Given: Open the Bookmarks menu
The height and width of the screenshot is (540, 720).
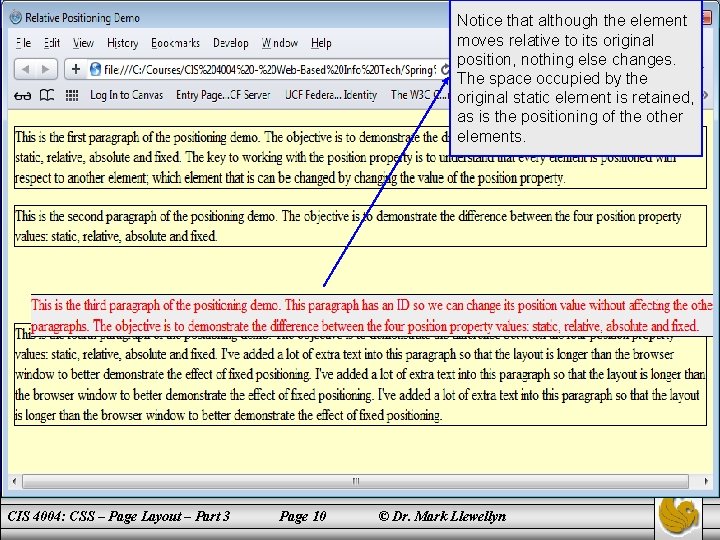Looking at the screenshot, I should (175, 43).
